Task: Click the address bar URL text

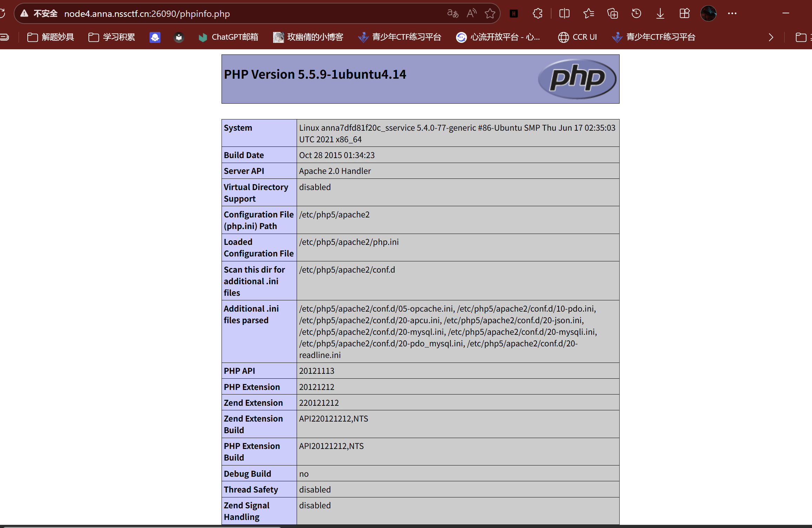Action: click(x=147, y=14)
